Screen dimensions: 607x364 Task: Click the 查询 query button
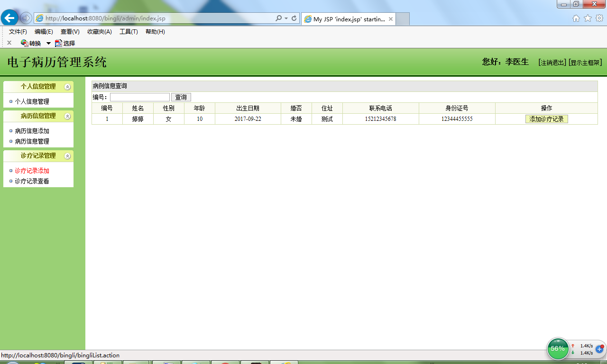pyautogui.click(x=181, y=97)
